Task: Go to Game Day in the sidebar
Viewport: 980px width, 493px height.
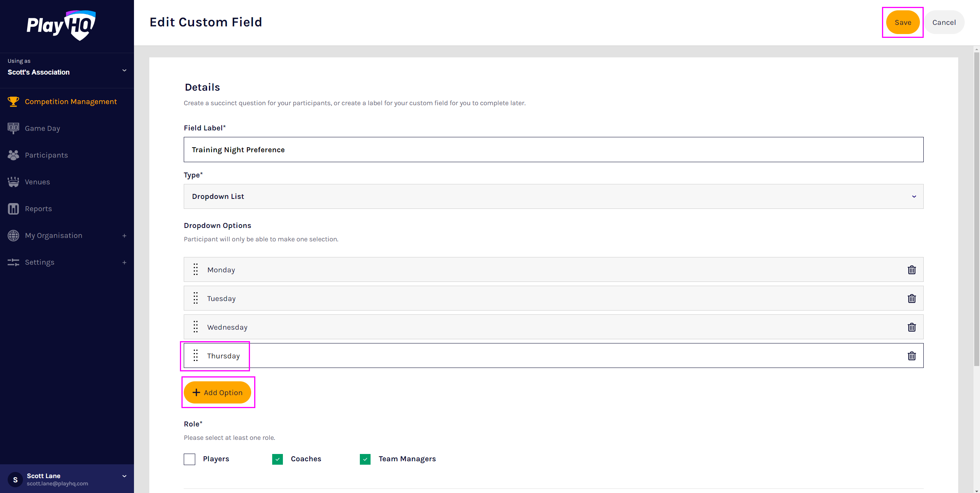Action: tap(42, 129)
